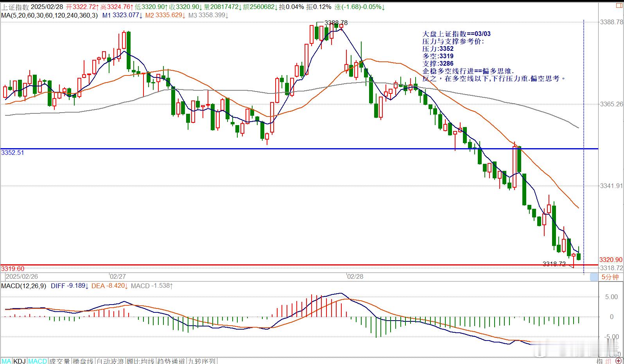This screenshot has height=364, width=624.
Task: Open the 5分钟 period selector
Action: [x=610, y=277]
